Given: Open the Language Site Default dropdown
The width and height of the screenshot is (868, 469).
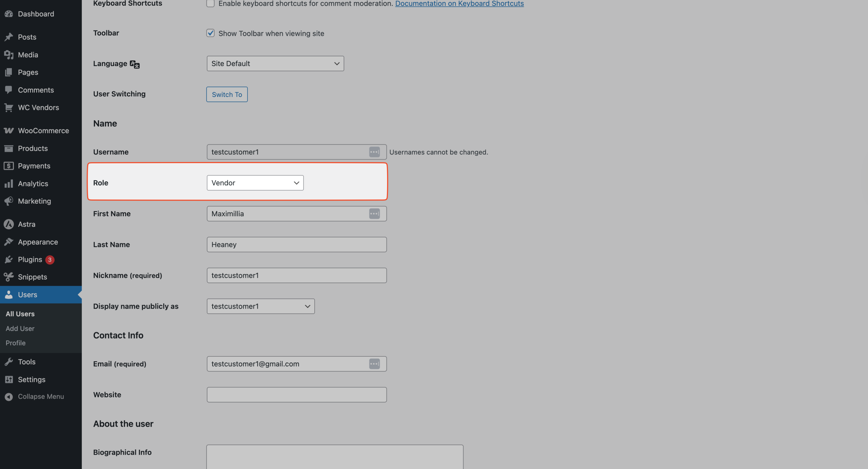Looking at the screenshot, I should [x=275, y=63].
